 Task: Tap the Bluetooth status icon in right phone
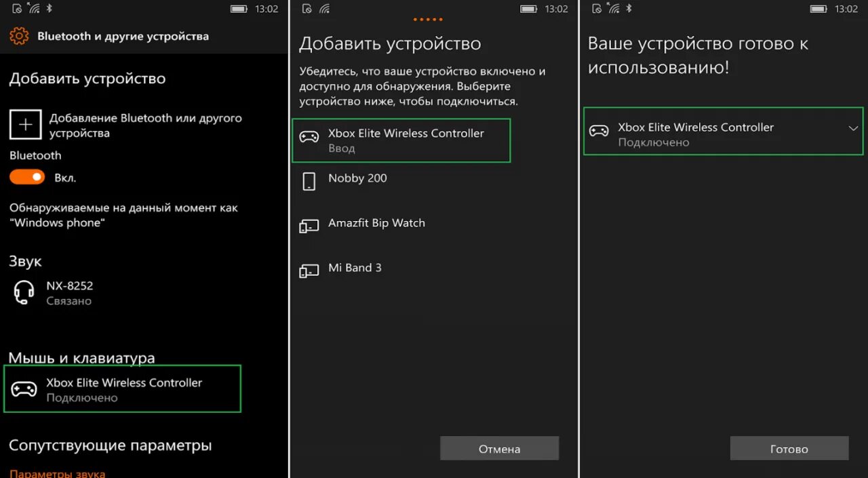629,8
